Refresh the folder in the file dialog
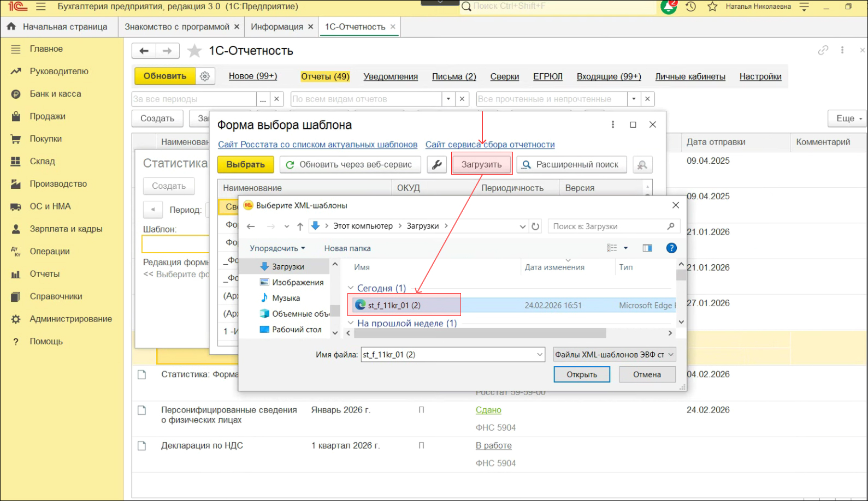This screenshot has height=501, width=868. point(535,226)
